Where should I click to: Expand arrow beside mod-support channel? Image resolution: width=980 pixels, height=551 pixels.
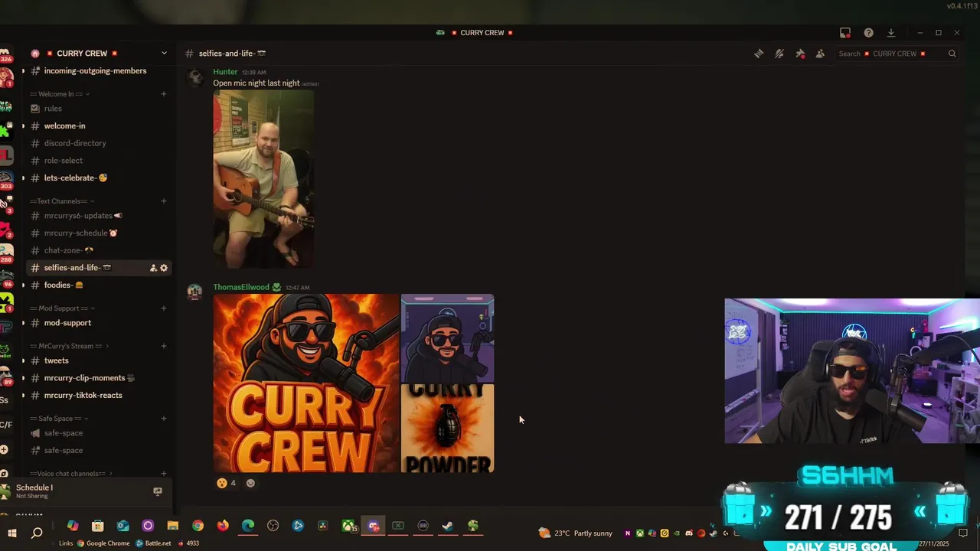[23, 323]
